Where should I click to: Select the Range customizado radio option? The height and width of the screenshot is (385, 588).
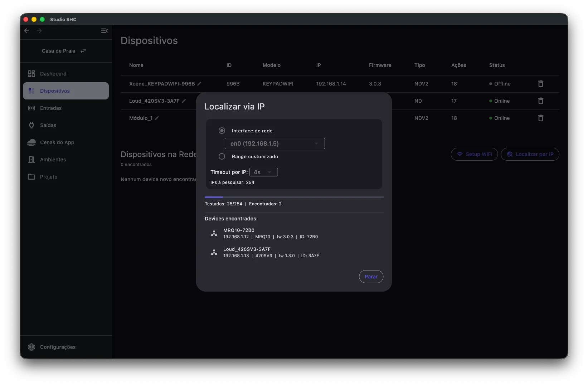tap(222, 156)
